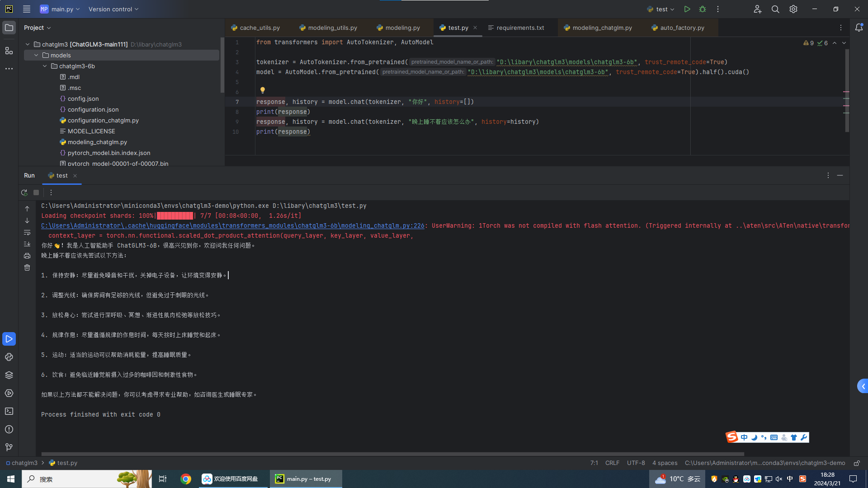Collapse the models folder
Viewport: 868px width, 488px height.
coord(36,55)
